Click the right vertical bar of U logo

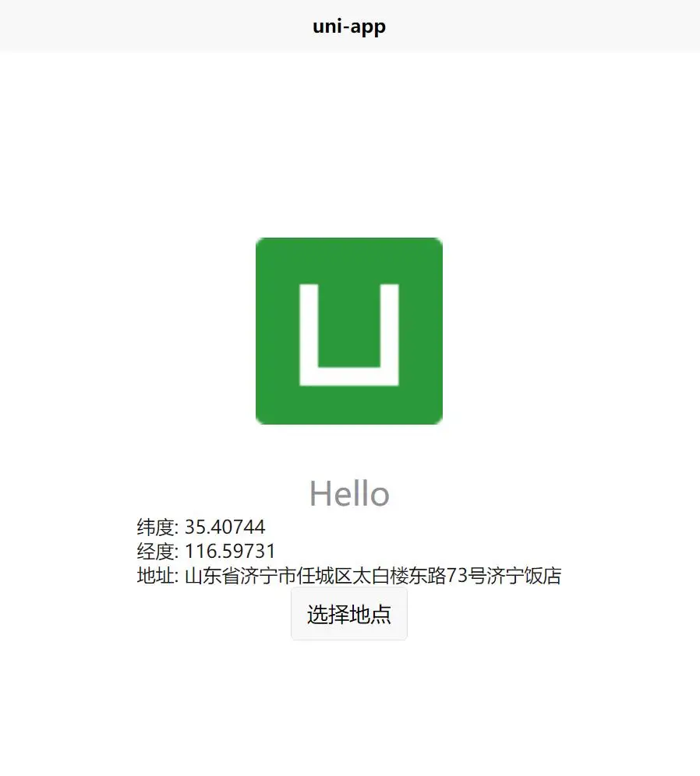[390, 335]
